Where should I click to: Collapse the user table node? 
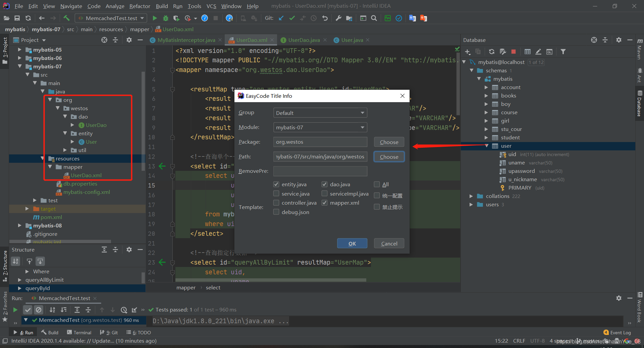[487, 146]
